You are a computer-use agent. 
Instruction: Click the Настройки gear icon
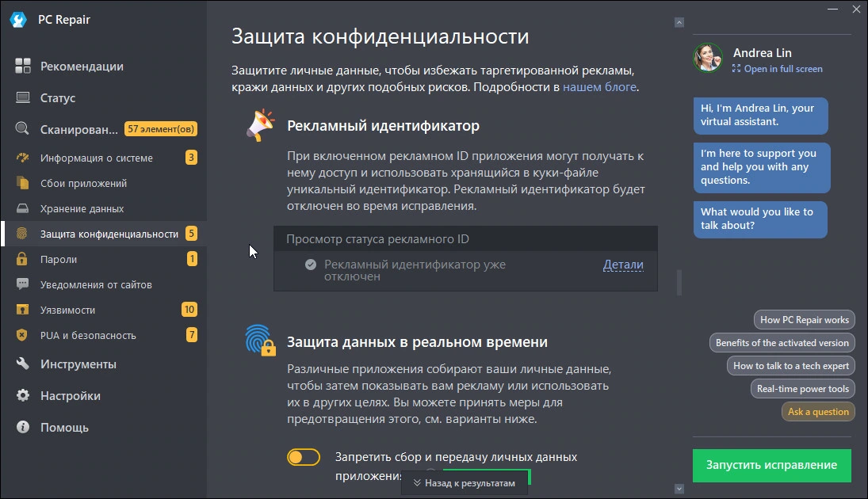click(23, 395)
